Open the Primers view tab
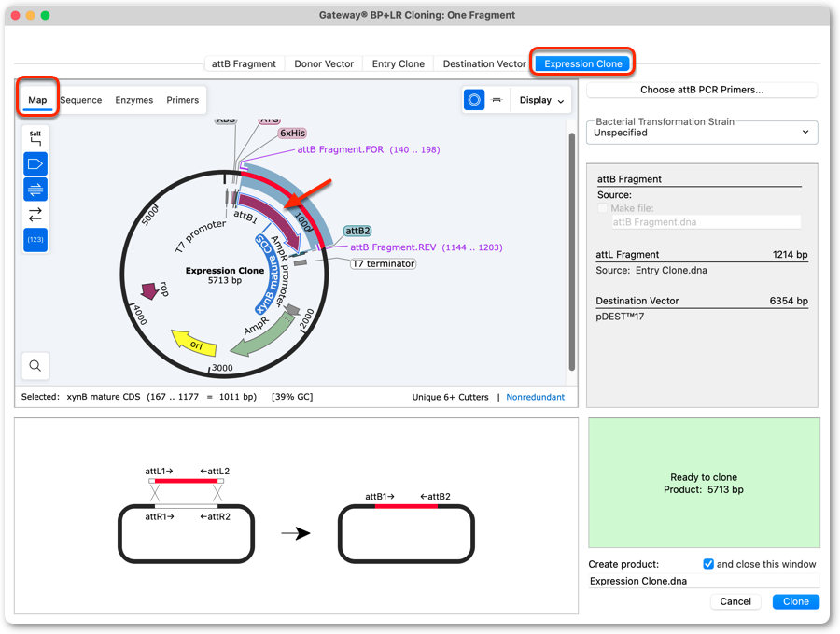The height and width of the screenshot is (634, 840). pos(182,100)
